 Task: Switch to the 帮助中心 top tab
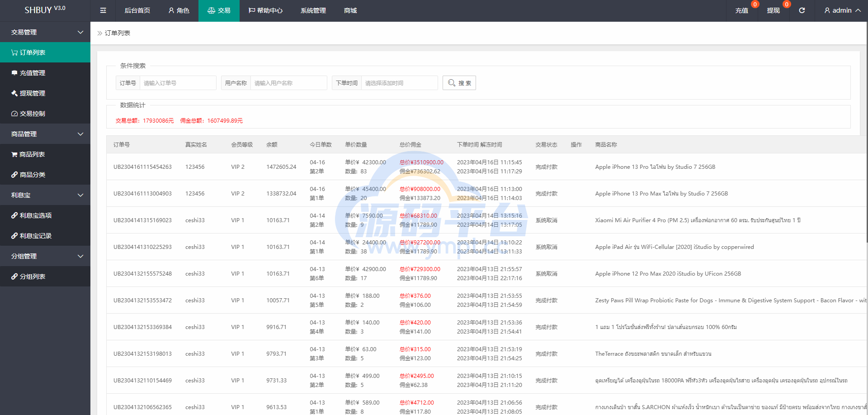[x=265, y=10]
